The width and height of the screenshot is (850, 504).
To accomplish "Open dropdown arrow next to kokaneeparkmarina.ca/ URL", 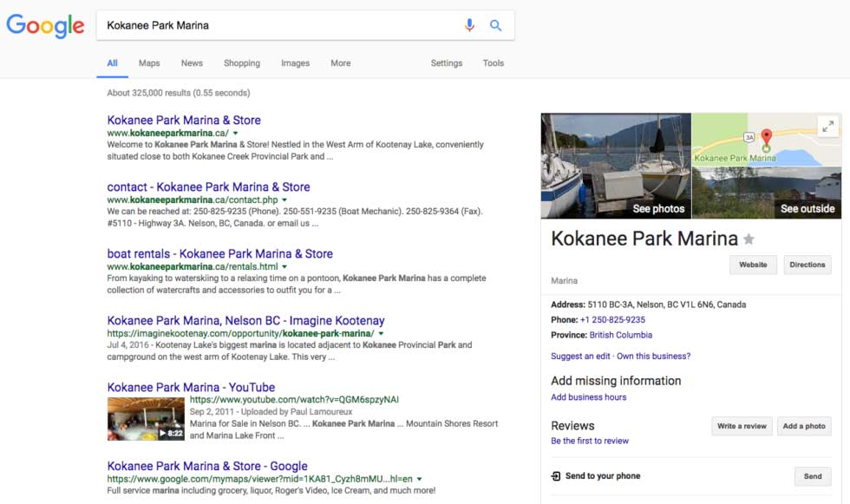I will coord(235,134).
